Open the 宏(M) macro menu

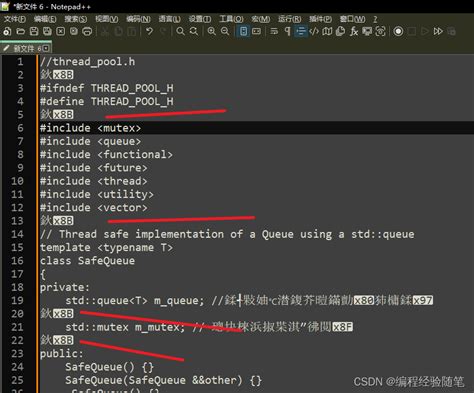[261, 19]
